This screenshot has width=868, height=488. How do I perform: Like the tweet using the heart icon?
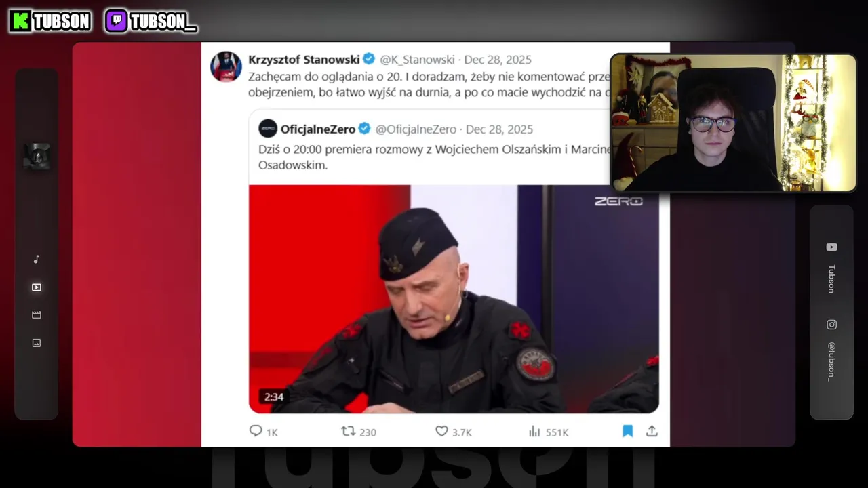coord(441,431)
